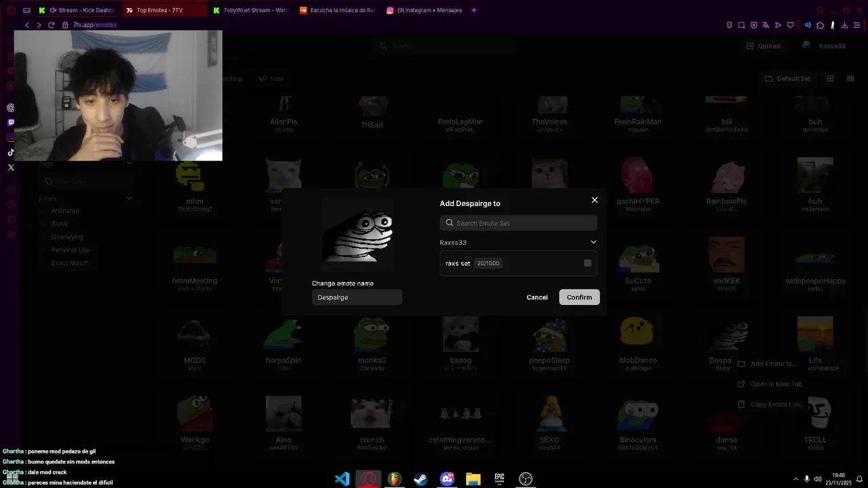Open File Explorer from taskbar
This screenshot has height=488, width=868.
click(473, 479)
